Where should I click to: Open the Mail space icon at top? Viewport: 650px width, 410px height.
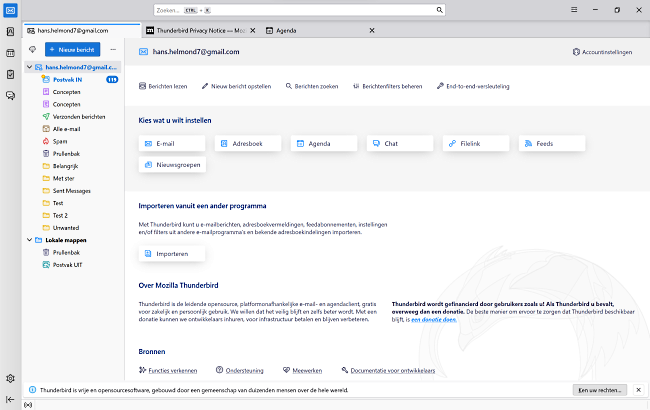click(x=10, y=10)
